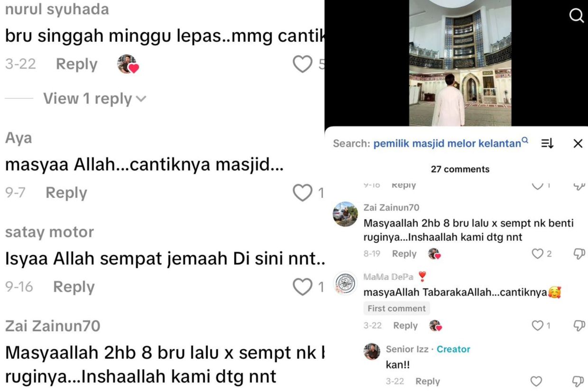Dislike Senior Izz's 'kan!!' reply

pyautogui.click(x=579, y=381)
